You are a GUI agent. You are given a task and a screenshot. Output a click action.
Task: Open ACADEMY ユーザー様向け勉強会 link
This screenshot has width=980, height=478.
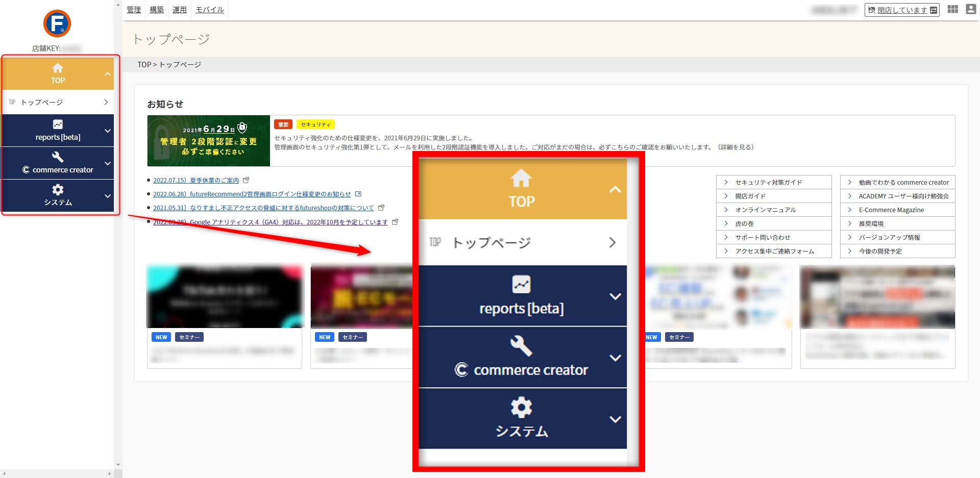point(898,196)
